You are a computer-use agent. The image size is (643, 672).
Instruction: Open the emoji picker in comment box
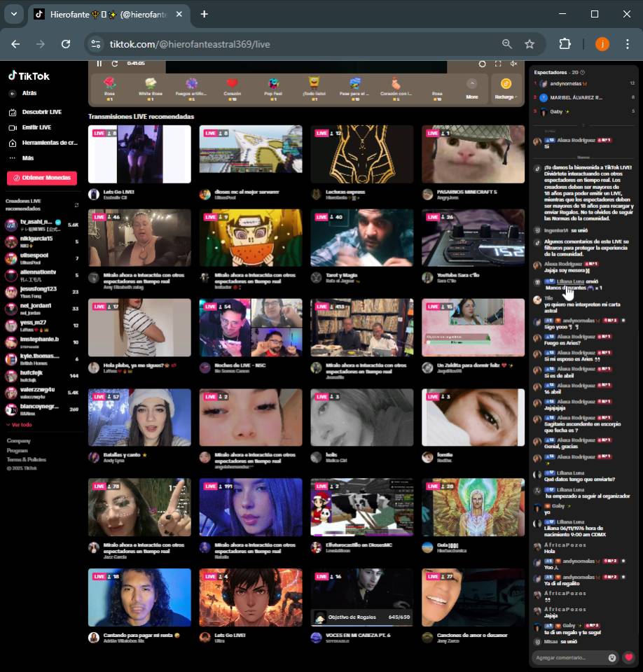click(612, 658)
